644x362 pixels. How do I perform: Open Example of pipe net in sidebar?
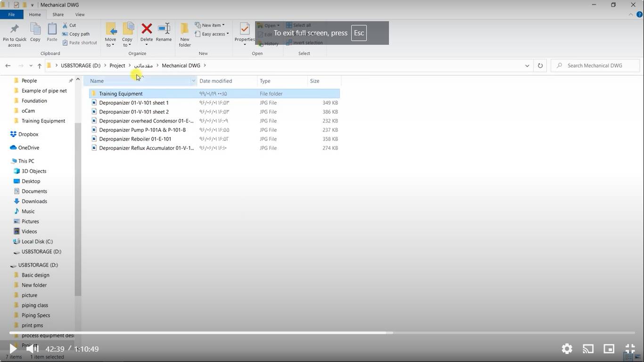coord(44,91)
